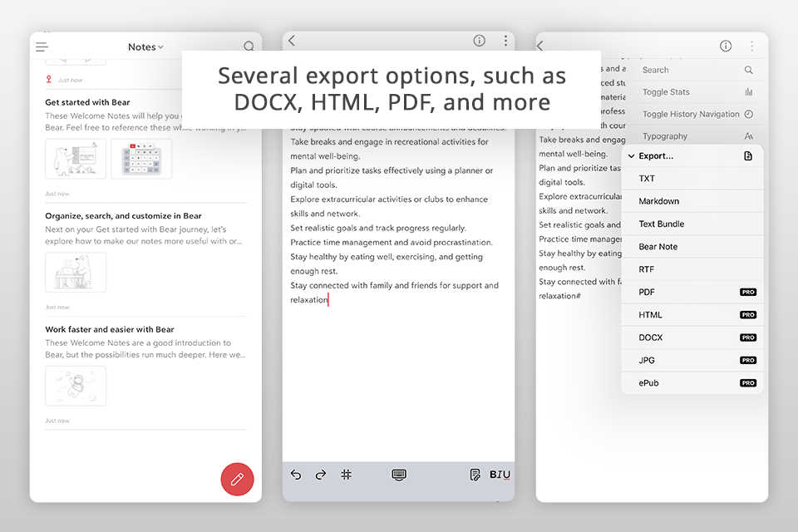
Task: Tap the PRO badge next to PDF
Action: point(748,293)
